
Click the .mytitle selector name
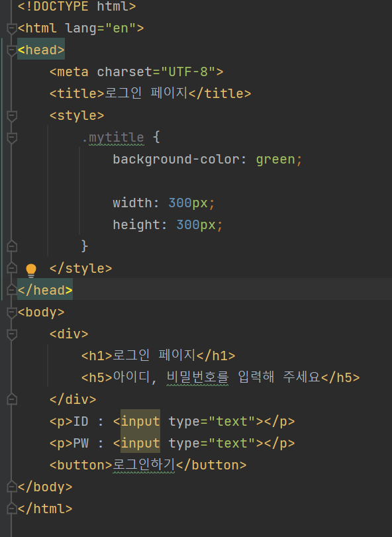(x=113, y=138)
